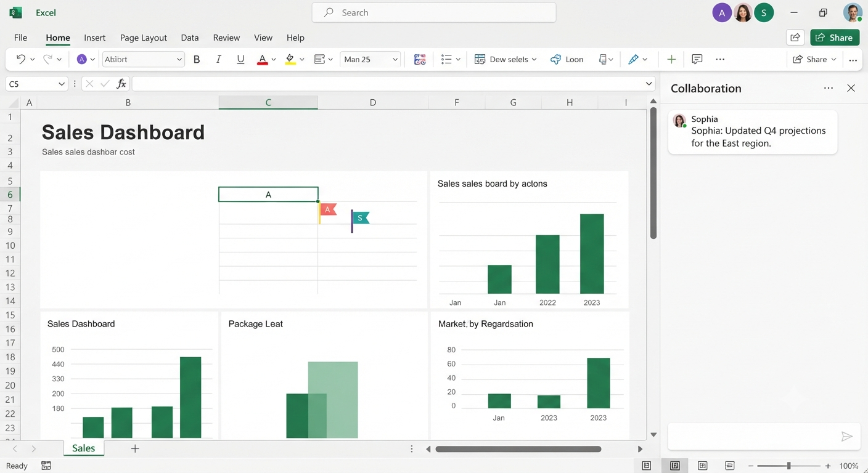
Task: Close the Collaboration panel
Action: pyautogui.click(x=851, y=88)
